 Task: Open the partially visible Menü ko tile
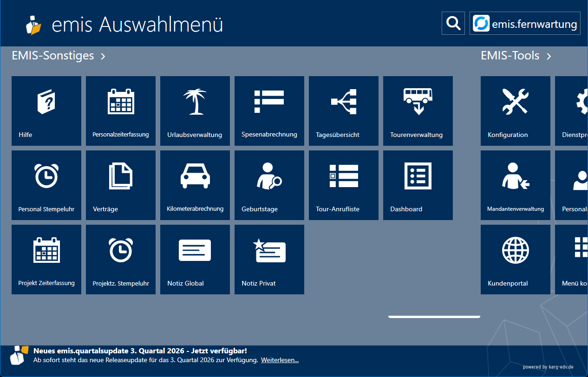point(571,260)
